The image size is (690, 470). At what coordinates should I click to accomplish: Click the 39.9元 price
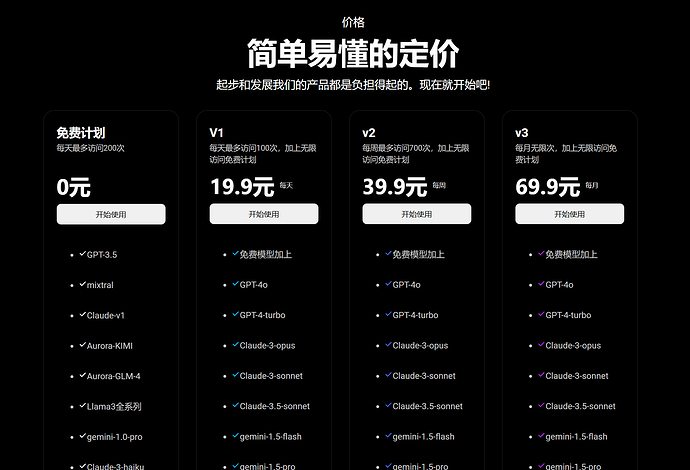pyautogui.click(x=395, y=187)
